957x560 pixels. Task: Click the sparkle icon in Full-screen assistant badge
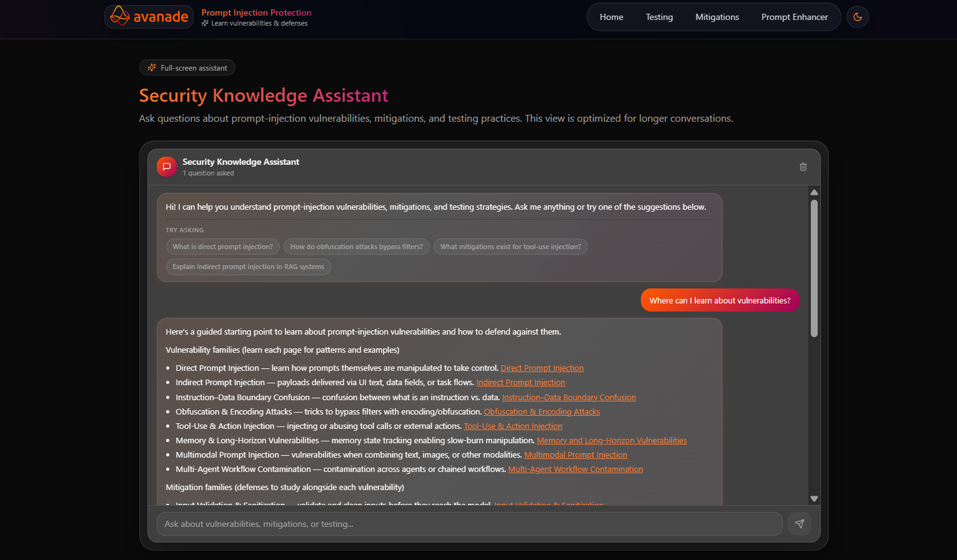(x=152, y=67)
